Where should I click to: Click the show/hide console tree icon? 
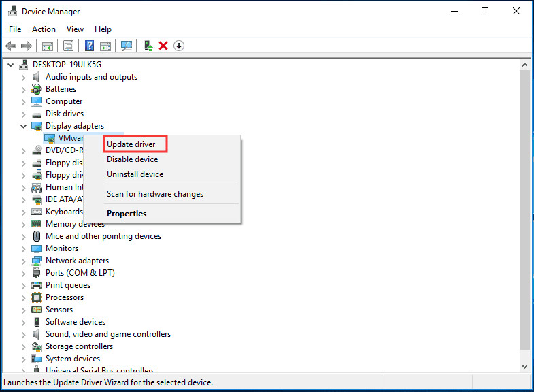pos(48,46)
